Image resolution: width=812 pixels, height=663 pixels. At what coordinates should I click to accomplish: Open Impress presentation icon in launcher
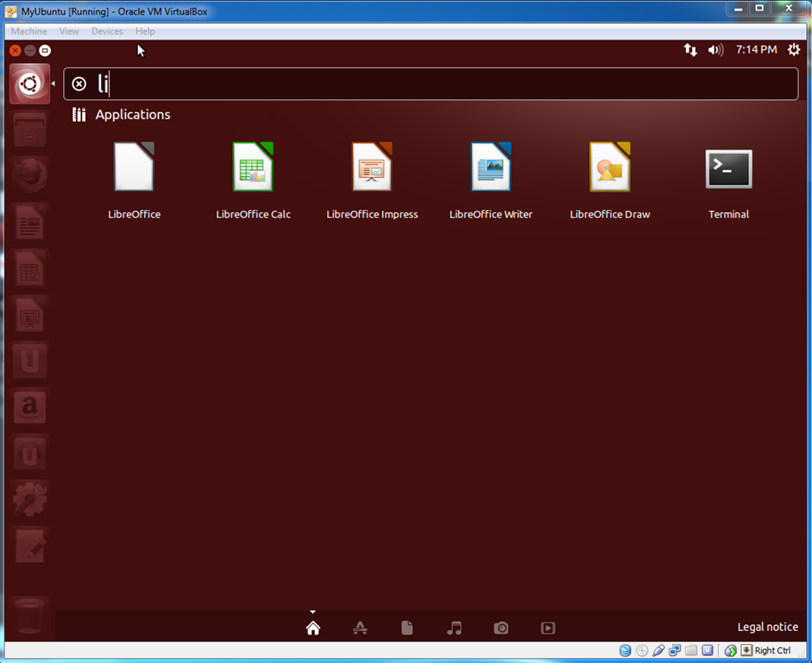(29, 315)
